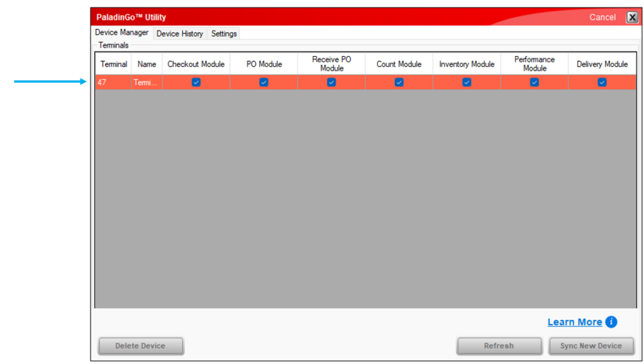Click Cancel in the title bar
Viewport: 644px width, 364px height.
click(602, 17)
